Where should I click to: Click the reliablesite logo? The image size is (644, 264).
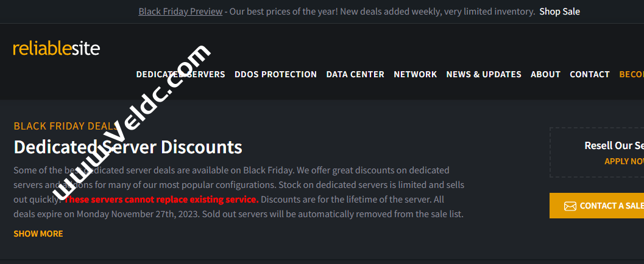56,49
